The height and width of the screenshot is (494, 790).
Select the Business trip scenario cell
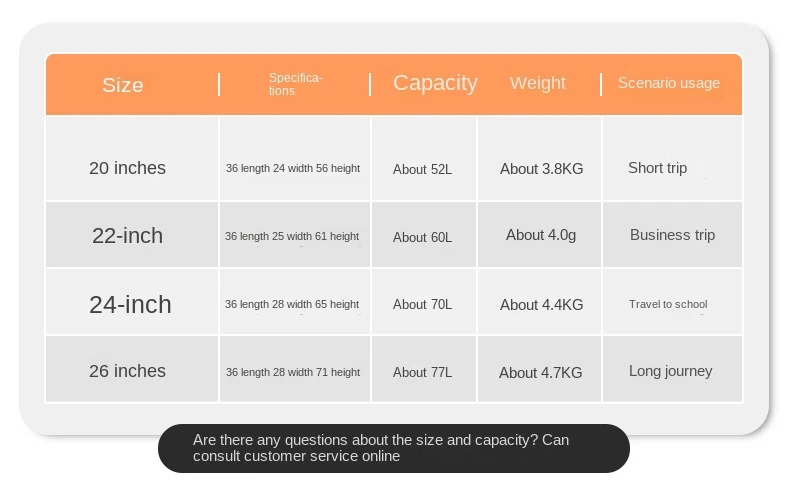[x=672, y=235]
